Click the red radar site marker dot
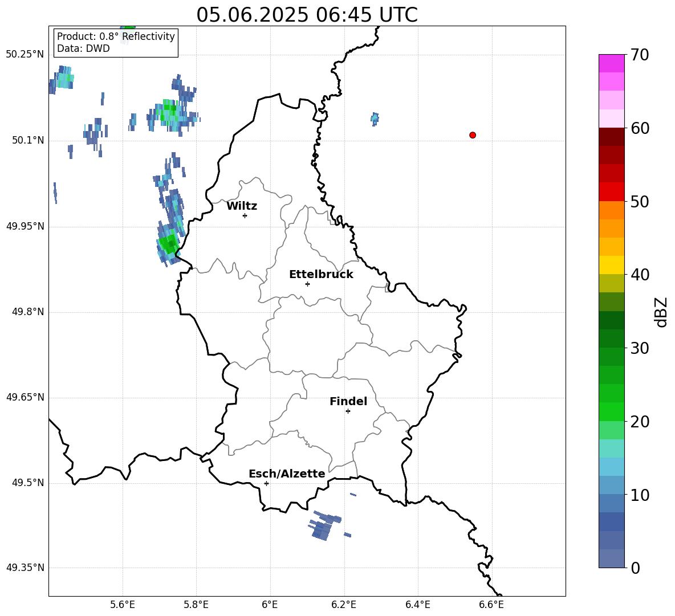The height and width of the screenshot is (616, 675). pos(472,135)
